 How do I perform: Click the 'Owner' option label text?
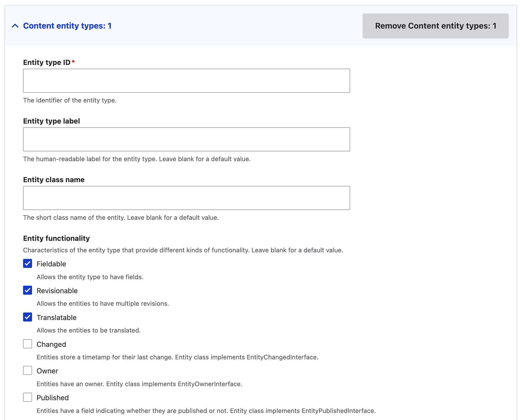(x=47, y=371)
